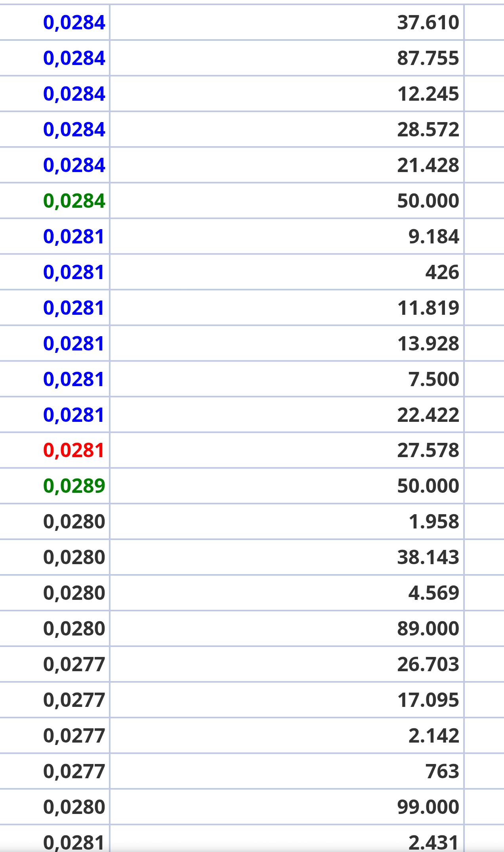Select the quantity 27.578 cell

tap(286, 450)
